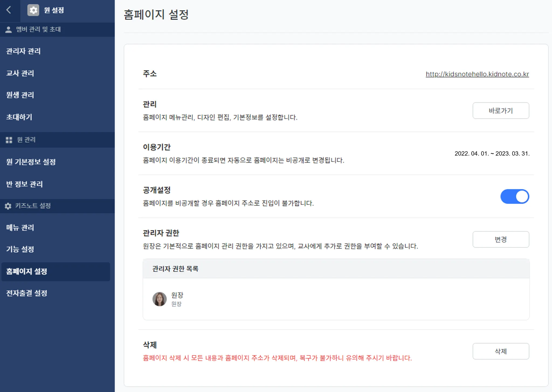The height and width of the screenshot is (392, 552).
Task: Click the 키즈노트 설정 gear icon
Action: pyautogui.click(x=8, y=206)
